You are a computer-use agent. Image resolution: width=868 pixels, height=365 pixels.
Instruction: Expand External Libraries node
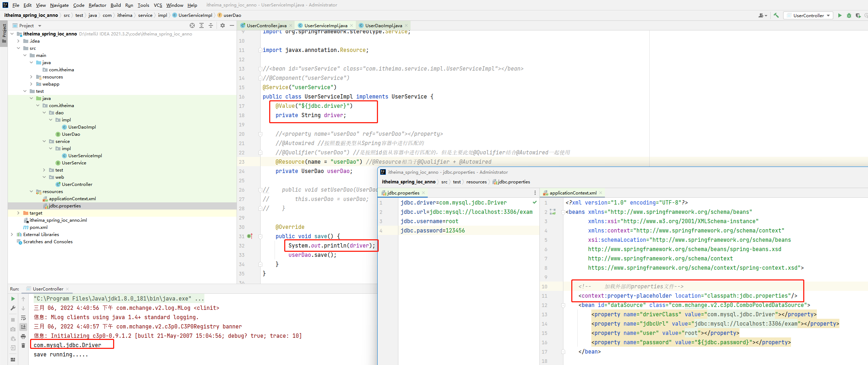pyautogui.click(x=12, y=235)
